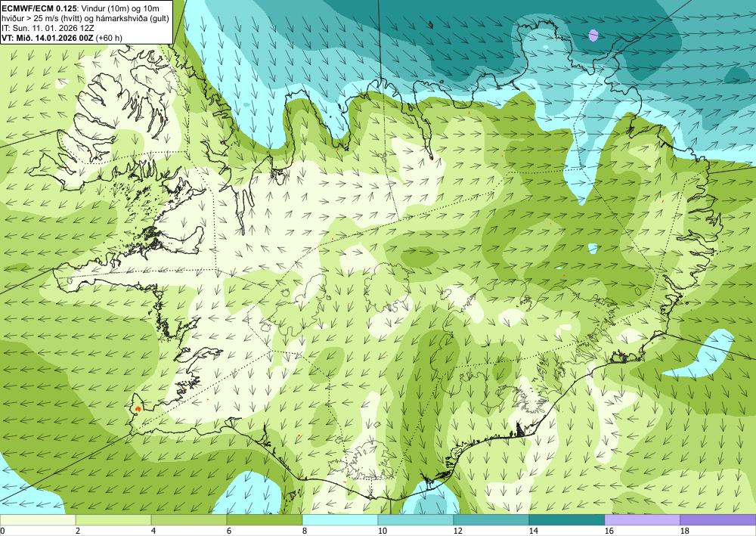Click the "2" tick label on the scale
This screenshot has height=536, width=756.
(x=78, y=531)
